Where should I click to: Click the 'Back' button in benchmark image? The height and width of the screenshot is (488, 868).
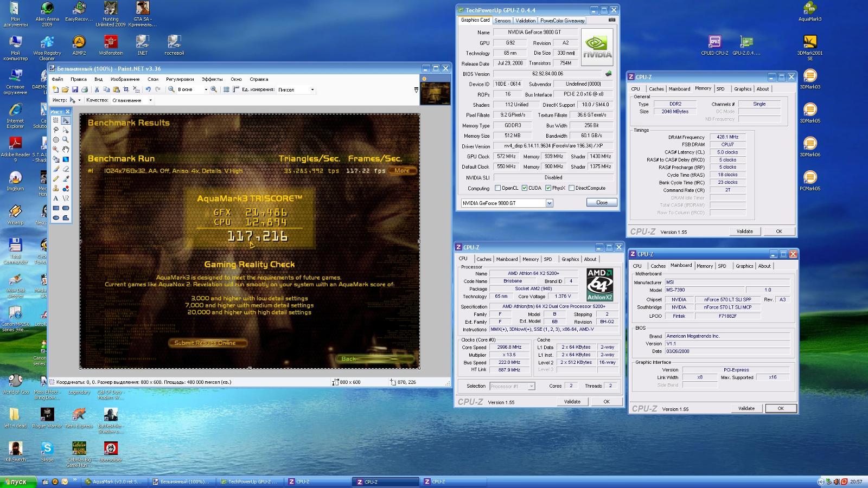(x=374, y=358)
